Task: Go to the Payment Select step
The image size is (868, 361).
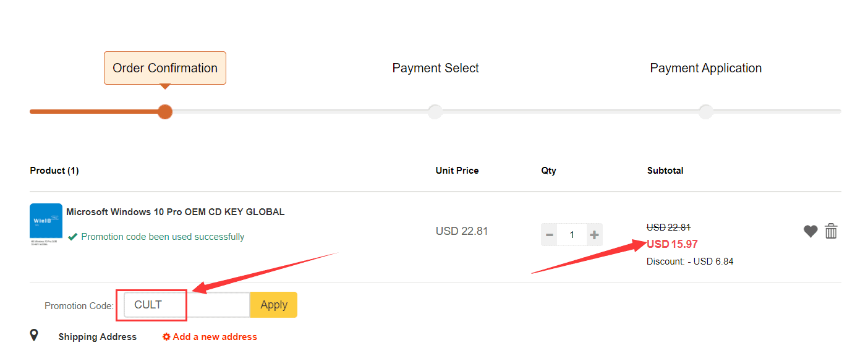Action: coord(435,68)
